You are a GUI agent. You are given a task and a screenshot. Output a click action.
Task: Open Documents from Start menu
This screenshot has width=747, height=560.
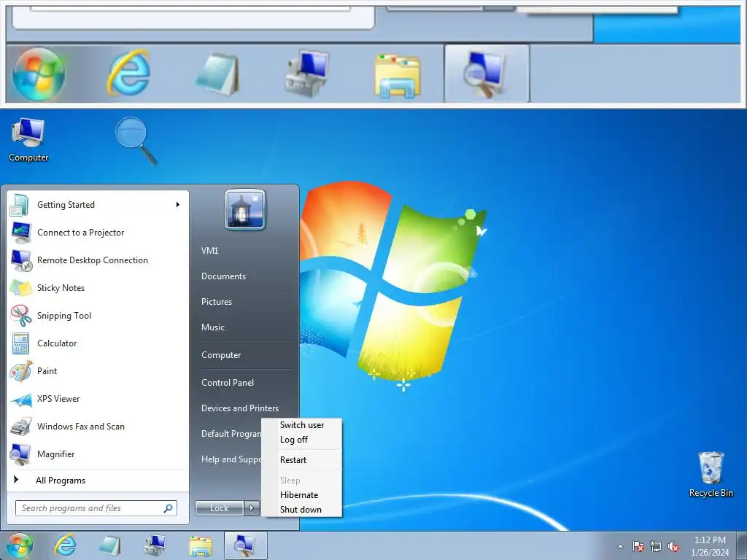pyautogui.click(x=223, y=276)
